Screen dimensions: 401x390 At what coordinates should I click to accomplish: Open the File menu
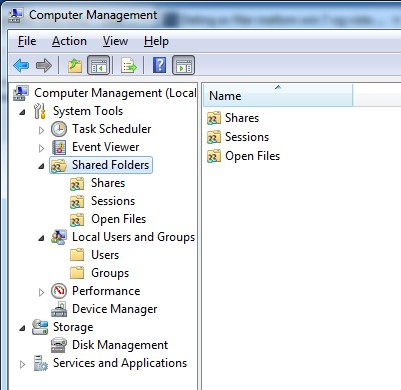27,41
